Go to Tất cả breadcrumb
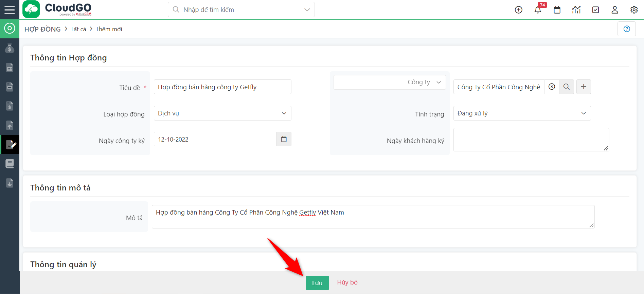644x294 pixels. [78, 29]
